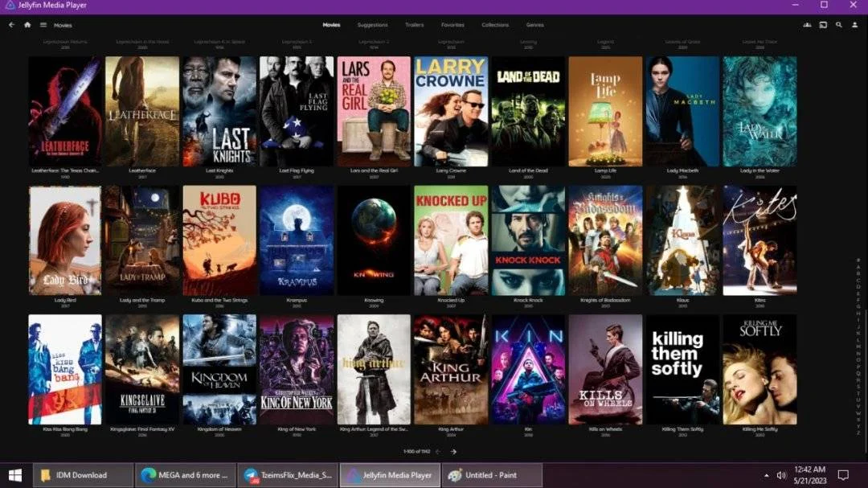Viewport: 868px width, 488px height.
Task: Open the Last Flag Flying poster
Action: [x=297, y=111]
